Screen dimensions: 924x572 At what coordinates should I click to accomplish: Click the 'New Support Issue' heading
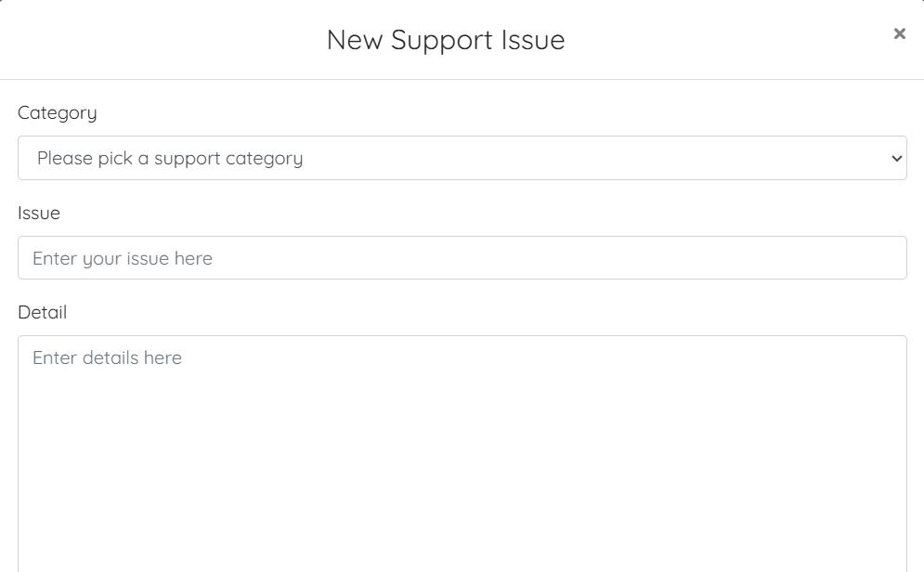point(446,40)
